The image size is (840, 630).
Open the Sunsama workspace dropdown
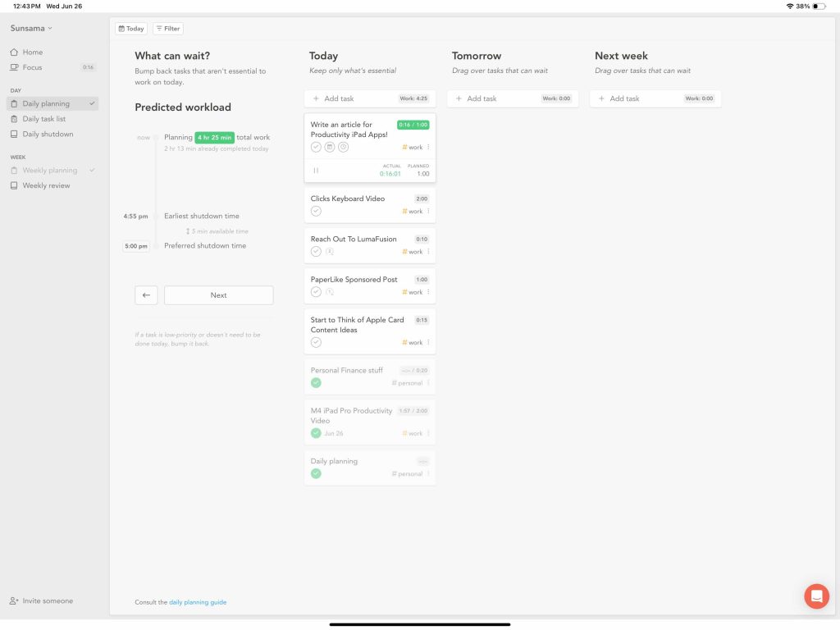click(x=31, y=28)
